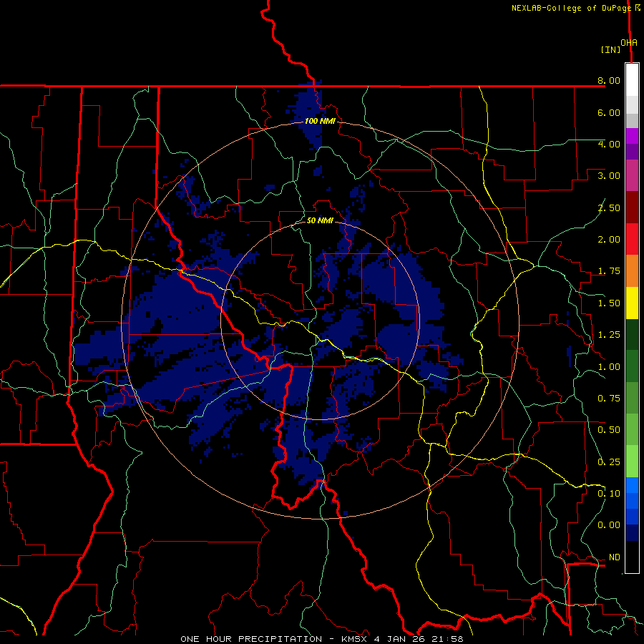This screenshot has height=644, width=644.
Task: Click the 2.00 legend value
Action: pyautogui.click(x=609, y=240)
